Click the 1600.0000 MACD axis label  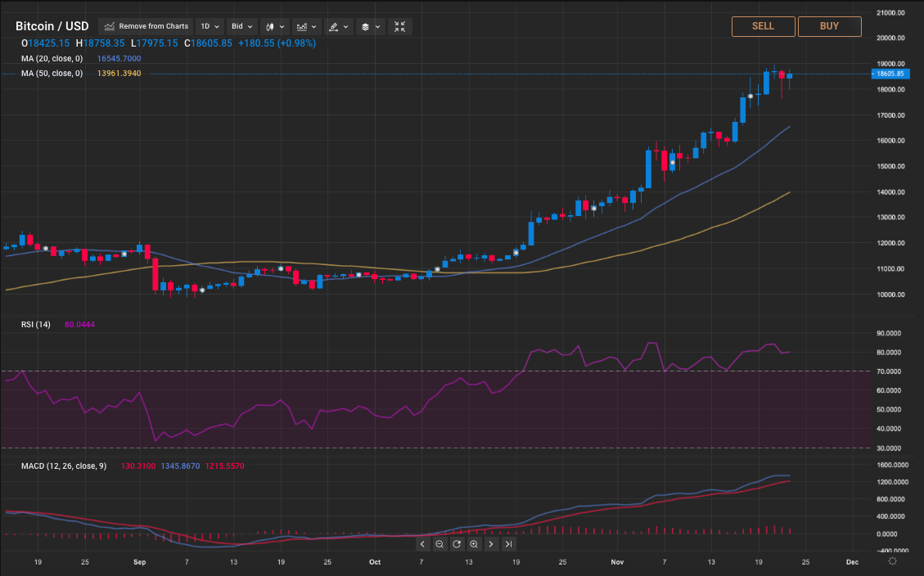tap(892, 466)
